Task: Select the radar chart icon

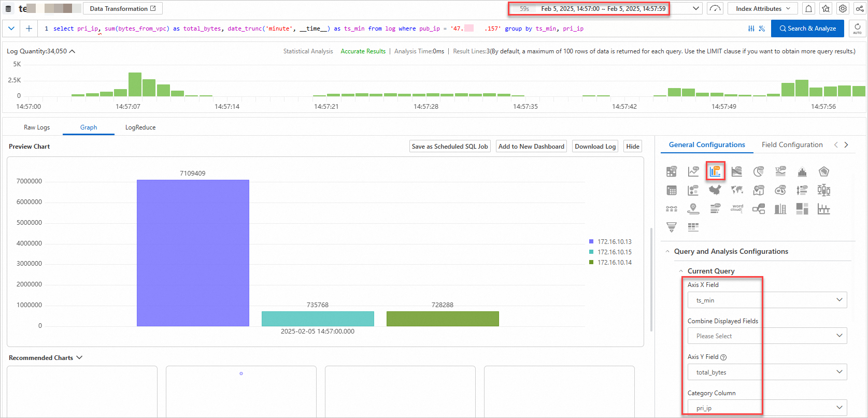Action: pyautogui.click(x=824, y=171)
